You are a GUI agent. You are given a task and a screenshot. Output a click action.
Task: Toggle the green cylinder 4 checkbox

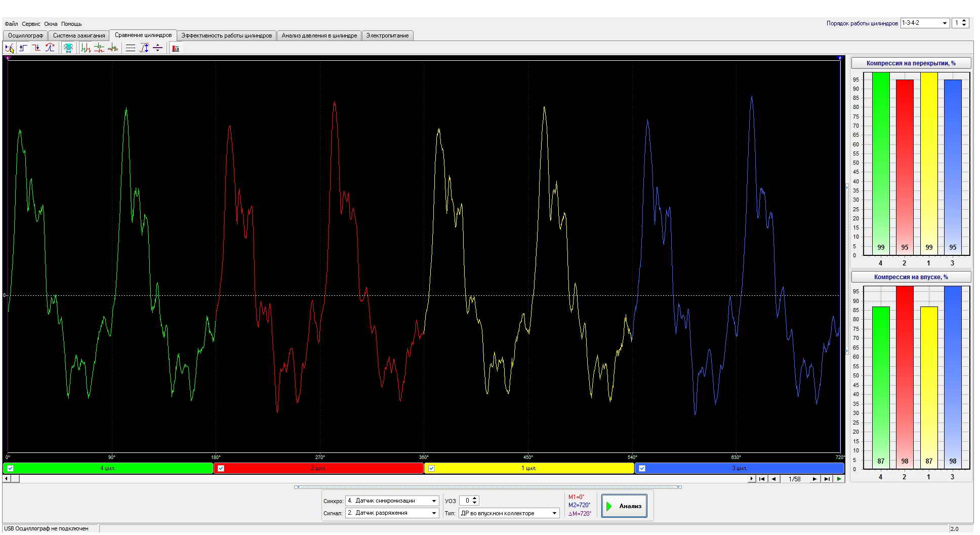(x=11, y=468)
